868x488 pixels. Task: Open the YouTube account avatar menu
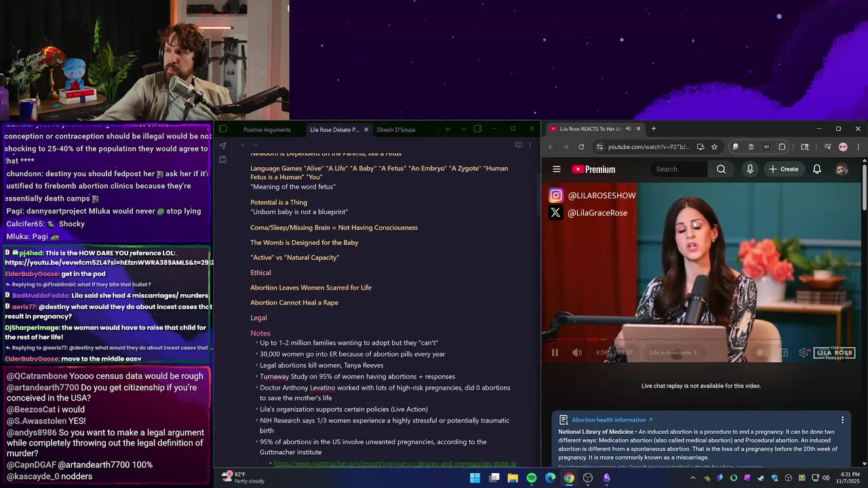pos(842,169)
